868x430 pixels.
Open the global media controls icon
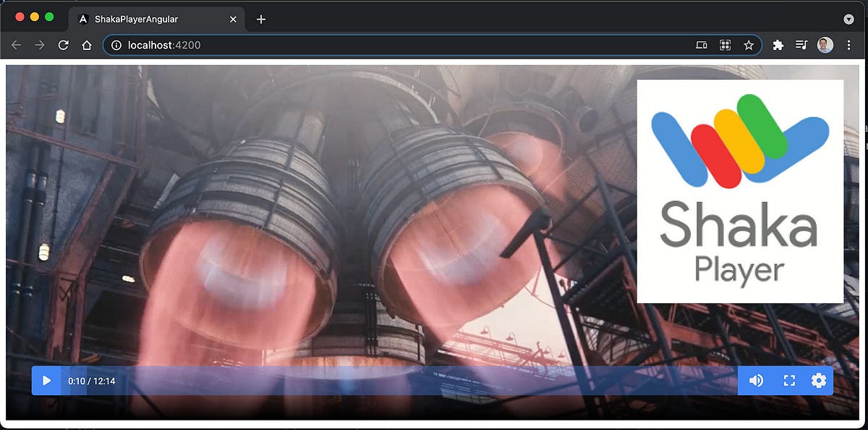coord(801,44)
